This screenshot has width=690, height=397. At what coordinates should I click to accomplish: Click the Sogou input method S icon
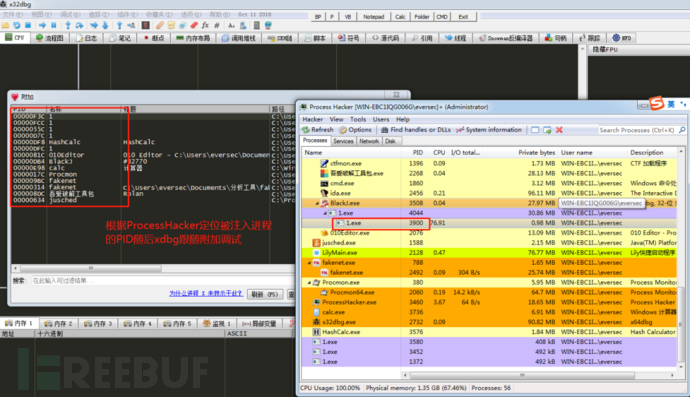pos(656,104)
